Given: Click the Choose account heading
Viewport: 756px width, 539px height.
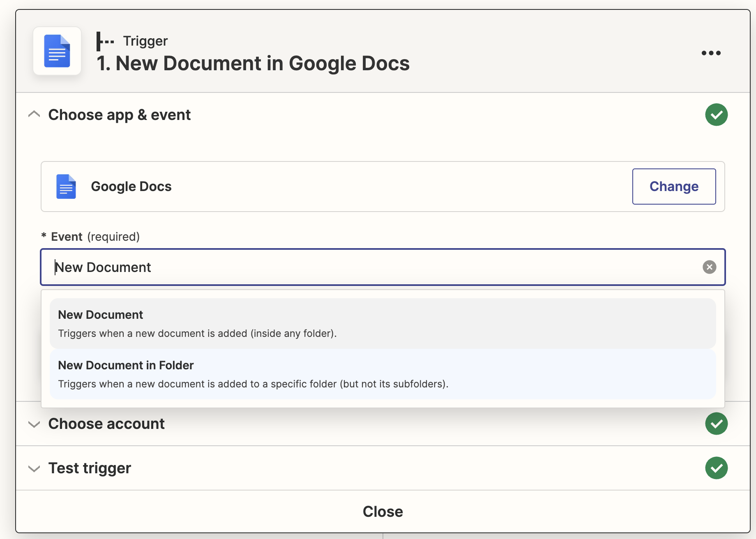Looking at the screenshot, I should (x=106, y=424).
